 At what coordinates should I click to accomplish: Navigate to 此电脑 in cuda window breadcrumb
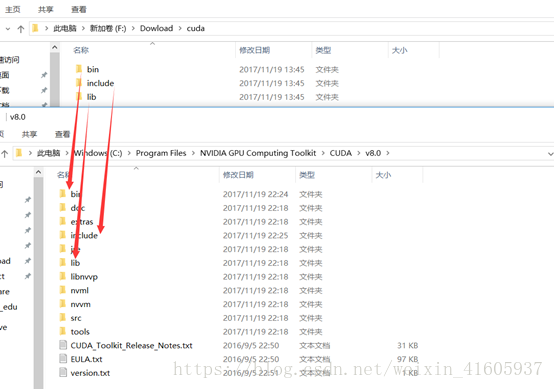[65, 28]
